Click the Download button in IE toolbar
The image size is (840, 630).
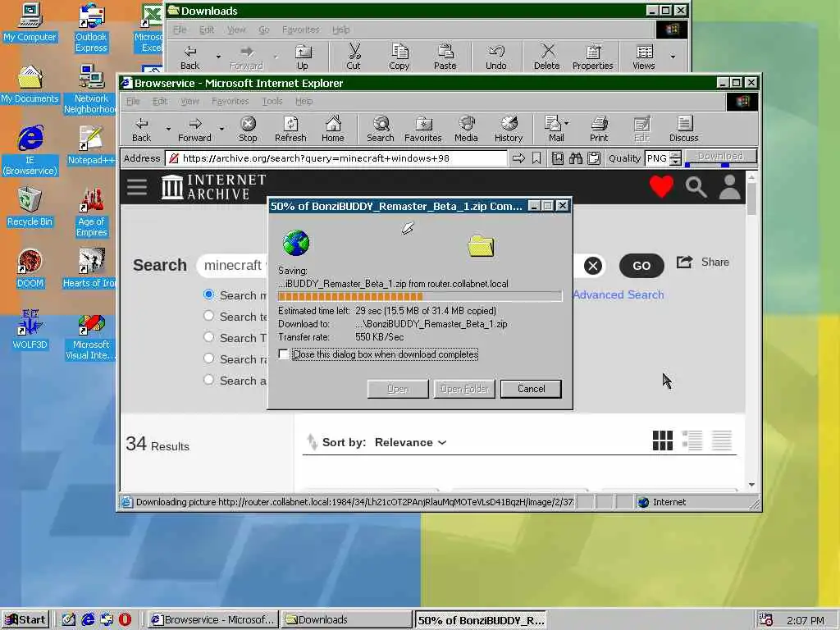pyautogui.click(x=720, y=157)
